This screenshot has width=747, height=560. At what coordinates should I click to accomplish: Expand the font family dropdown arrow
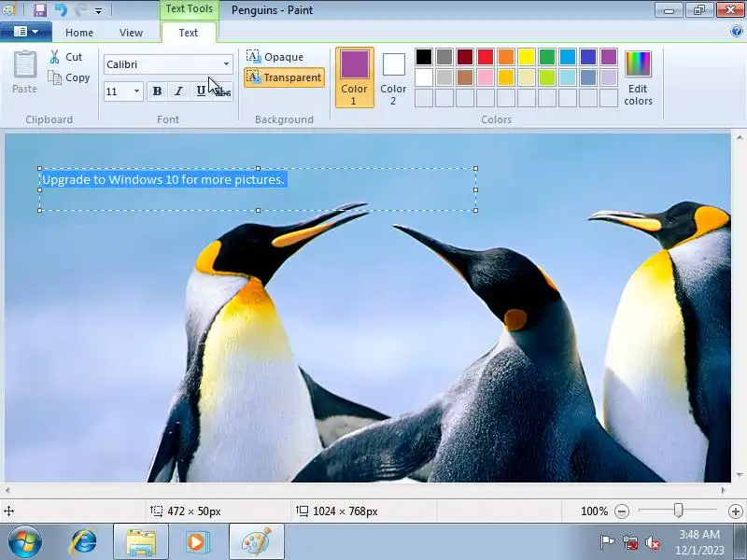pos(226,63)
